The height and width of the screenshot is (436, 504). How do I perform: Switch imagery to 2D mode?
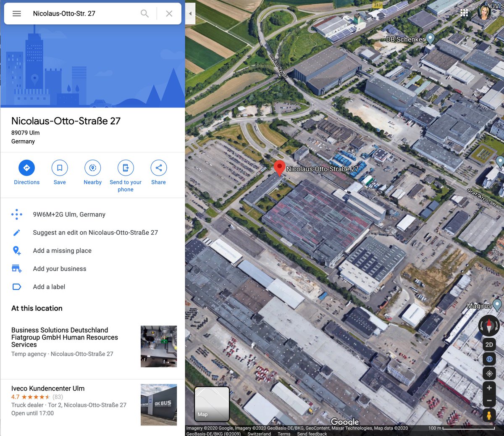pyautogui.click(x=488, y=344)
